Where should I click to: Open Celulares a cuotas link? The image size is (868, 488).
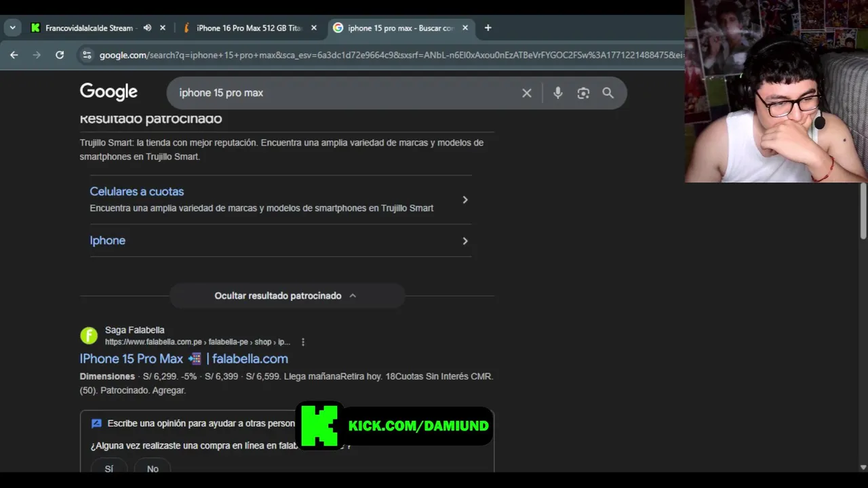(136, 191)
